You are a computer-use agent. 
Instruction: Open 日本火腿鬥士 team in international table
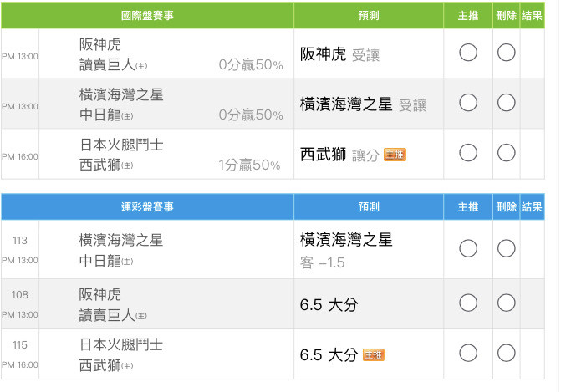coord(121,145)
